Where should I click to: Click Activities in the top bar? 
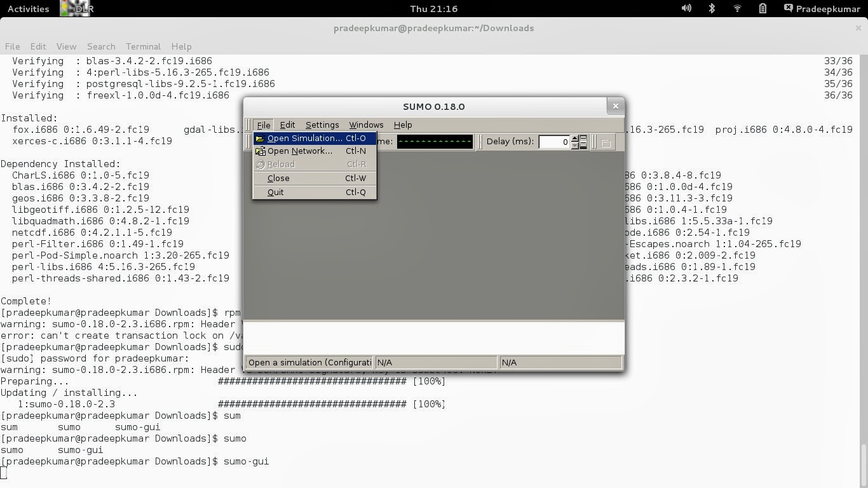pyautogui.click(x=28, y=8)
